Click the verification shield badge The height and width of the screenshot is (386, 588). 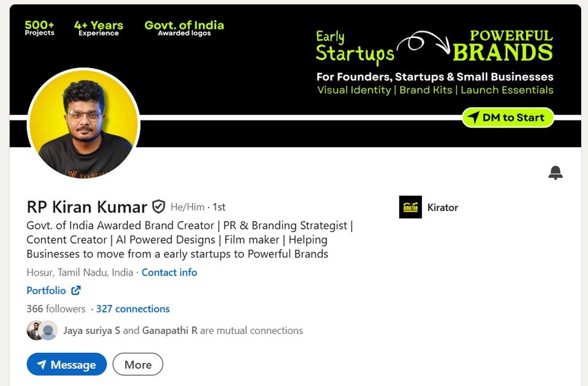(159, 206)
